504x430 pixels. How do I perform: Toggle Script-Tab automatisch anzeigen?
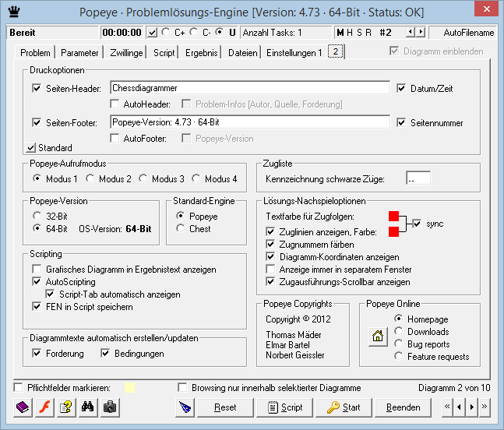tap(50, 294)
